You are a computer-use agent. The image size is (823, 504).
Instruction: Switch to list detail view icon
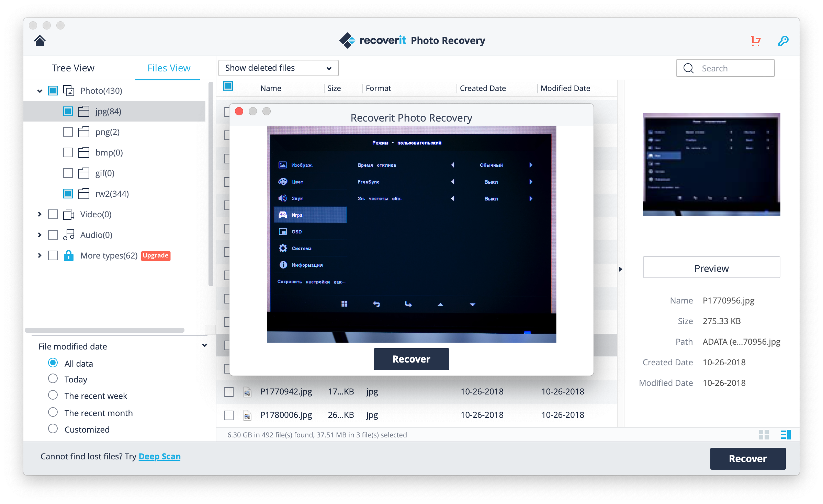tap(786, 435)
